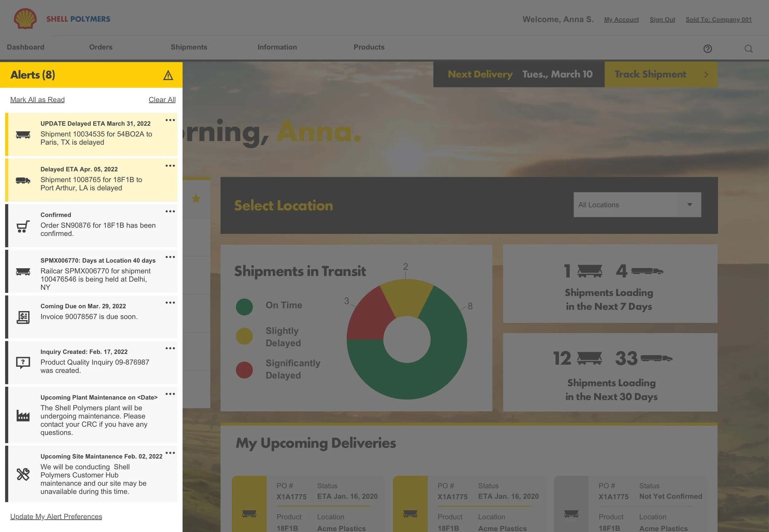Viewport: 769px width, 532px height.
Task: Click yellow Slightly Delayed legend swatch
Action: pyautogui.click(x=244, y=336)
